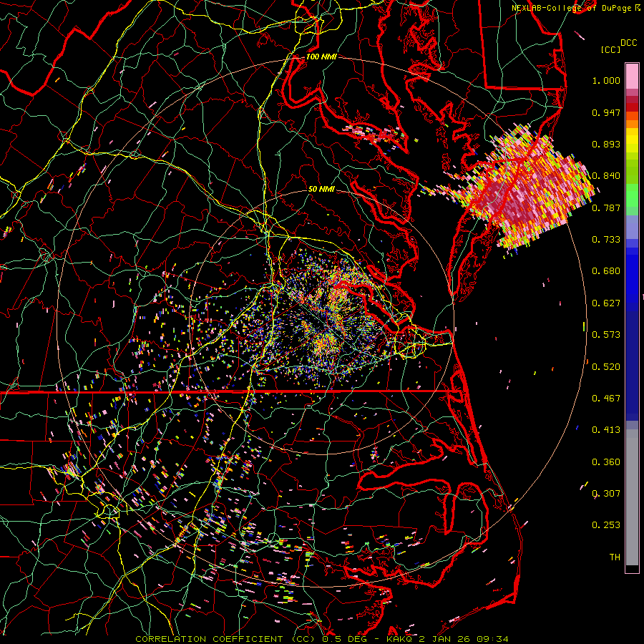Click the DCC label above color scale

point(628,43)
